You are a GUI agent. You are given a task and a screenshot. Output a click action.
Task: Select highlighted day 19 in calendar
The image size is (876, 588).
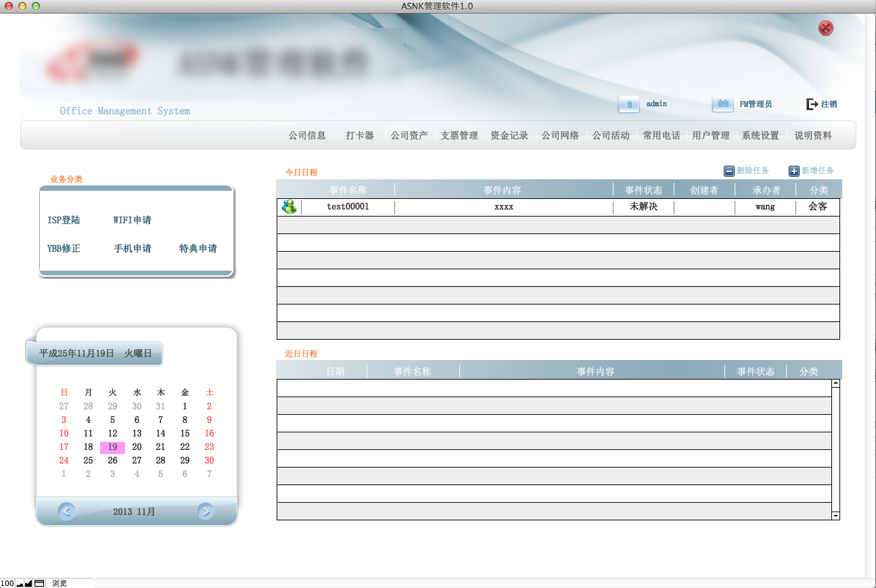coord(112,447)
